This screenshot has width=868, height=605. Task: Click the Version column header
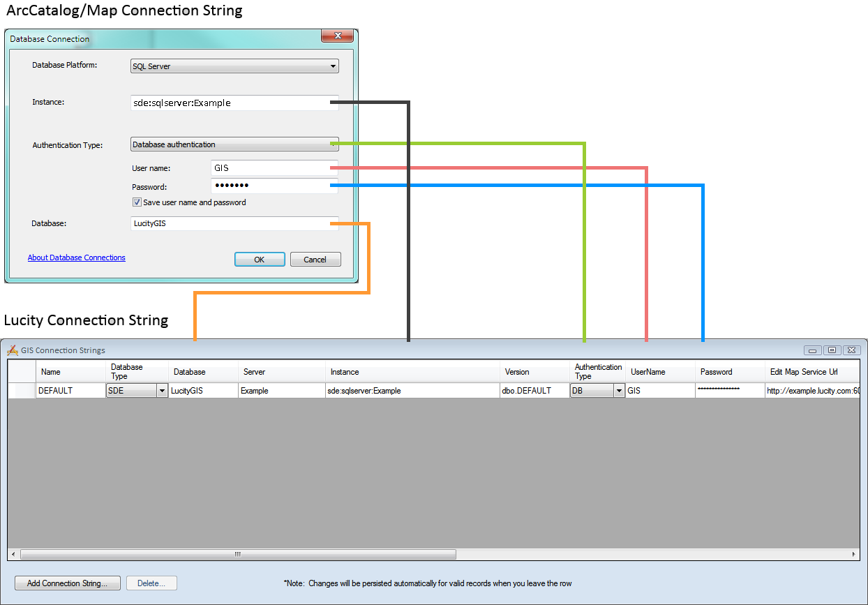click(534, 372)
